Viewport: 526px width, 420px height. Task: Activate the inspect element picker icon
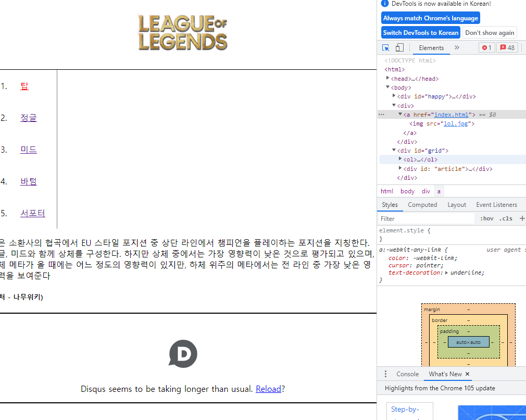click(x=385, y=47)
